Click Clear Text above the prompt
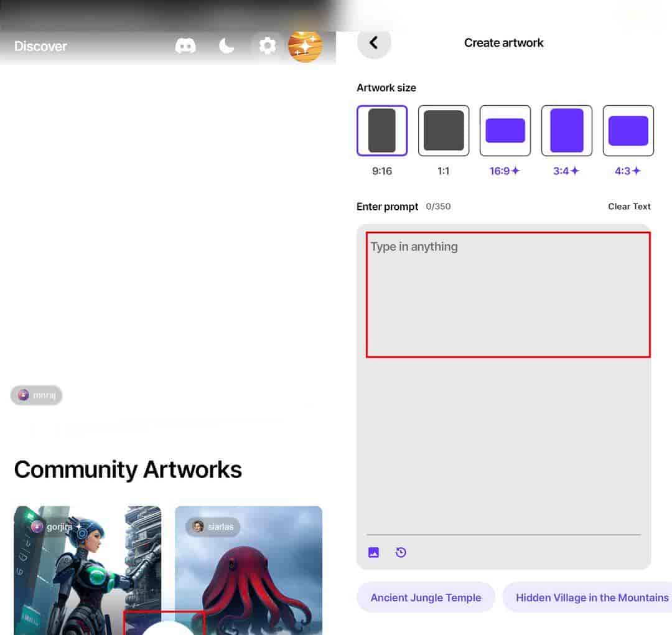The height and width of the screenshot is (635, 672). point(629,206)
